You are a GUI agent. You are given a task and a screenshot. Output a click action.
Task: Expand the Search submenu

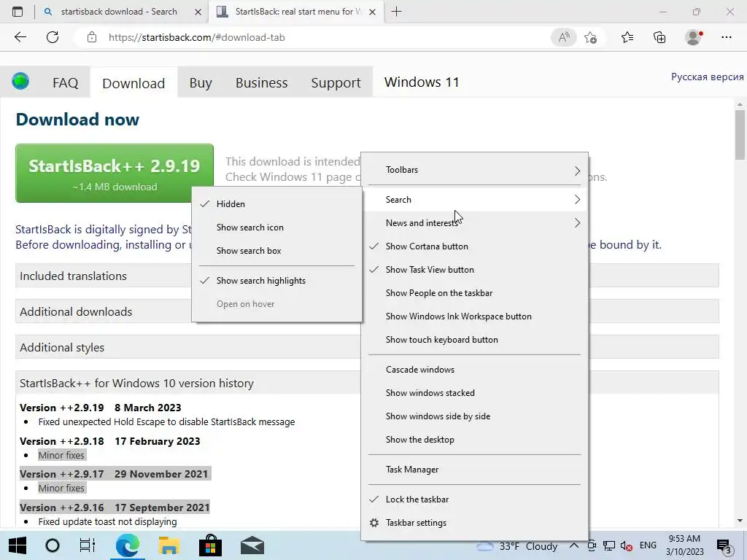click(474, 200)
